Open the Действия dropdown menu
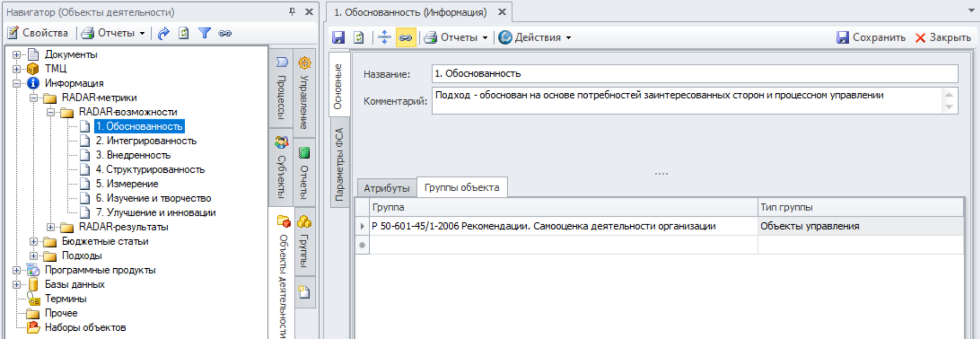 coord(536,37)
